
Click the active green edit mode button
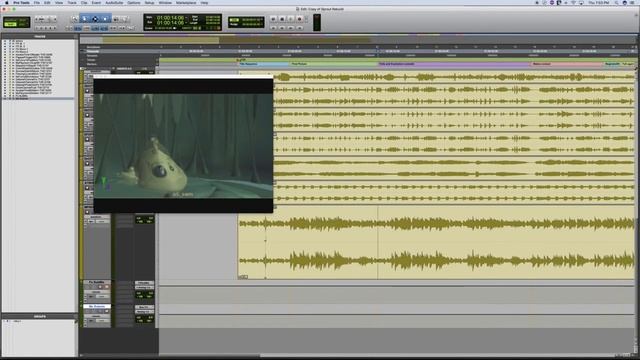[x=11, y=24]
